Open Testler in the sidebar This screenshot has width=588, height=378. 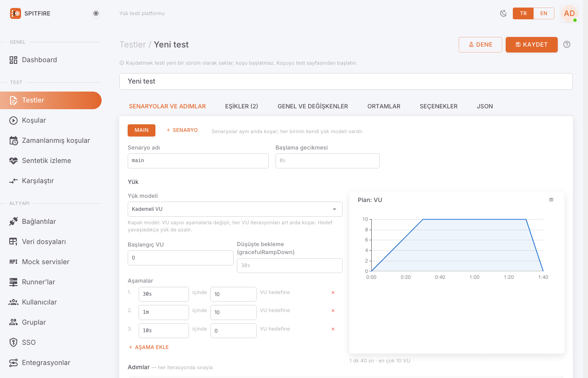(51, 100)
